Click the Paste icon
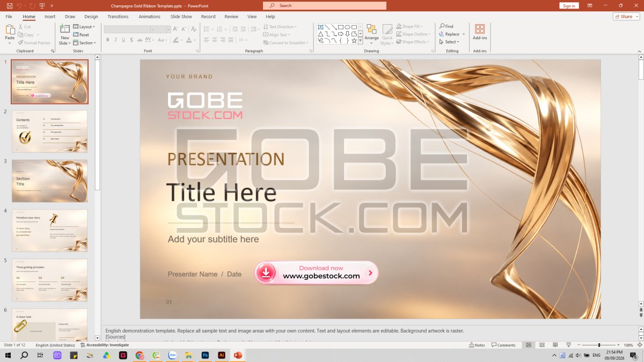644x362 pixels. 10,29
